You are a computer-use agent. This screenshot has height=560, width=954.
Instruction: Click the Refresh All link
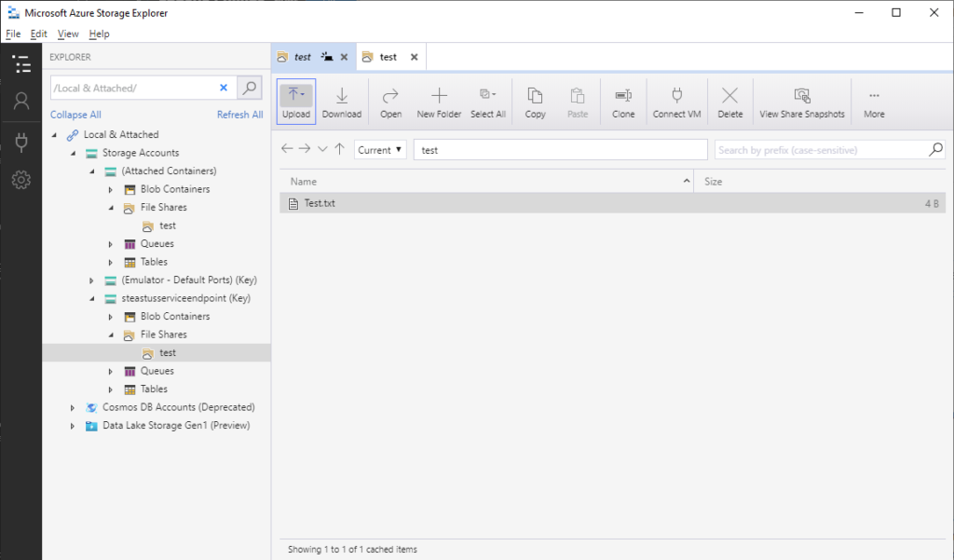[x=239, y=115]
